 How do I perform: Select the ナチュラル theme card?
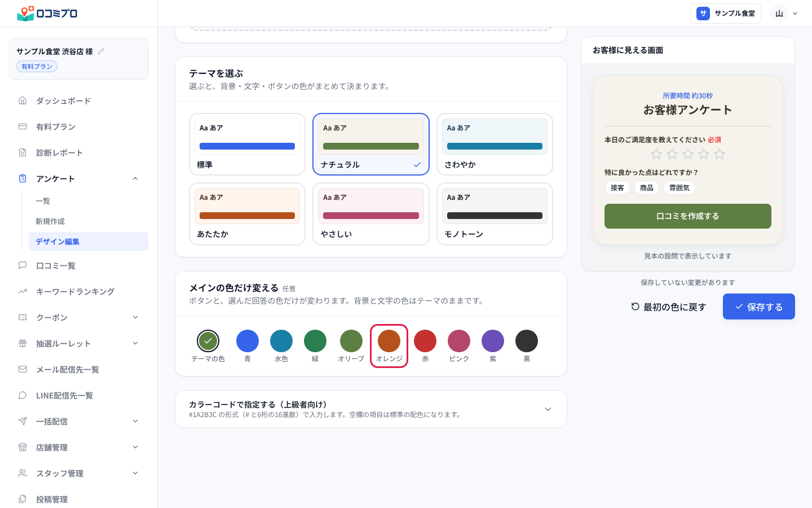[x=371, y=144]
